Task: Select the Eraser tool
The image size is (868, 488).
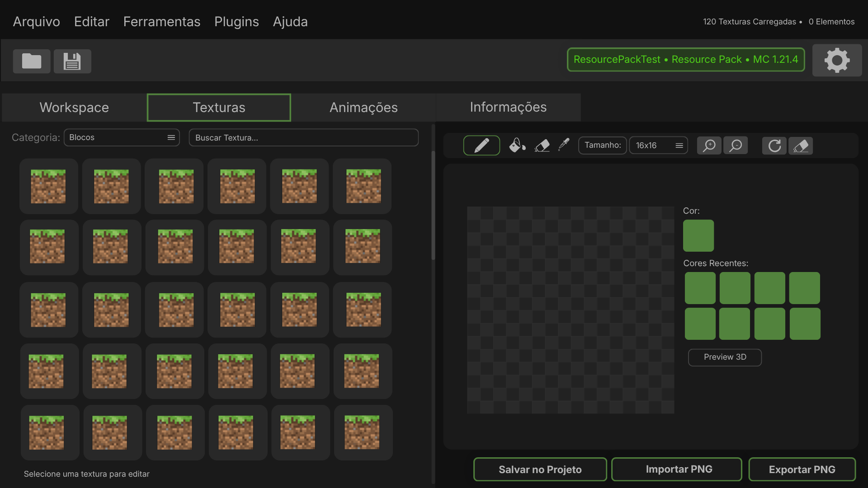Action: pos(542,145)
